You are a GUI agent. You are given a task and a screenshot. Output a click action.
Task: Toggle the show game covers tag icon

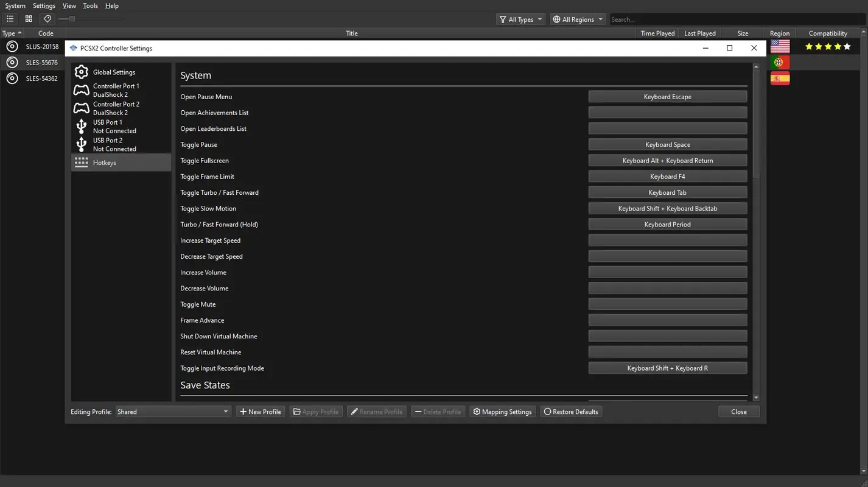pyautogui.click(x=47, y=19)
